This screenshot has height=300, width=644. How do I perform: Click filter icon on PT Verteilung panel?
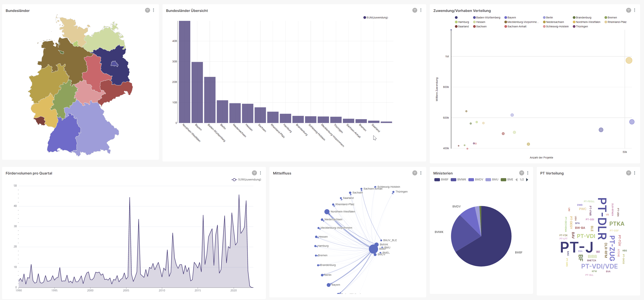629,173
